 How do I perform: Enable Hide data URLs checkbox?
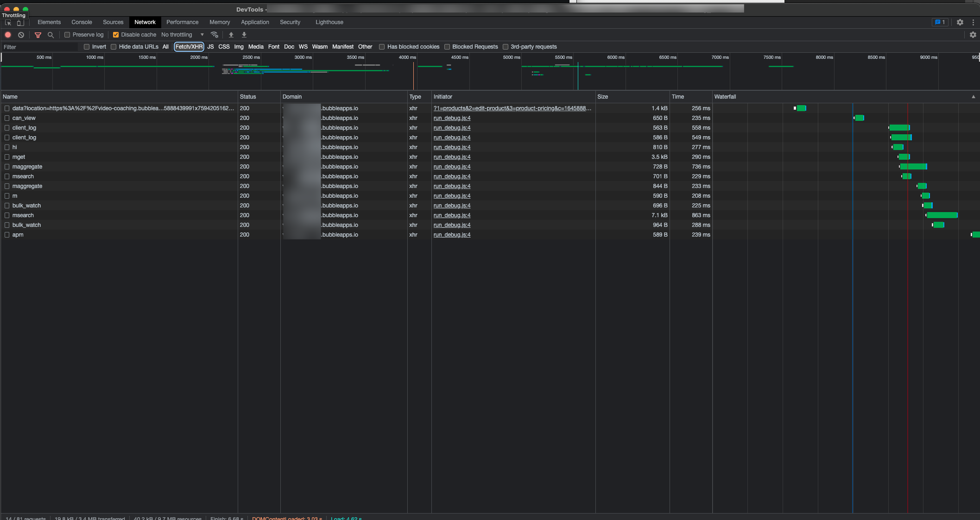tap(114, 47)
